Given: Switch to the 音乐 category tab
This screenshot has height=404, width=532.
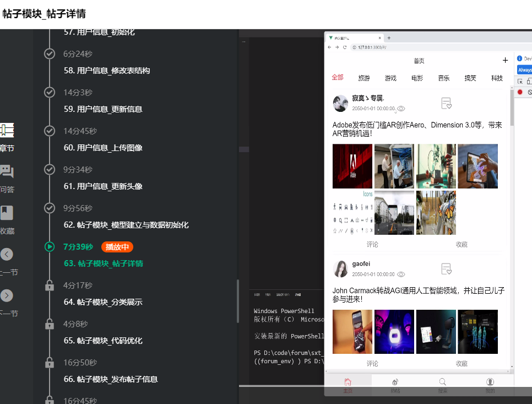Looking at the screenshot, I should click(444, 78).
